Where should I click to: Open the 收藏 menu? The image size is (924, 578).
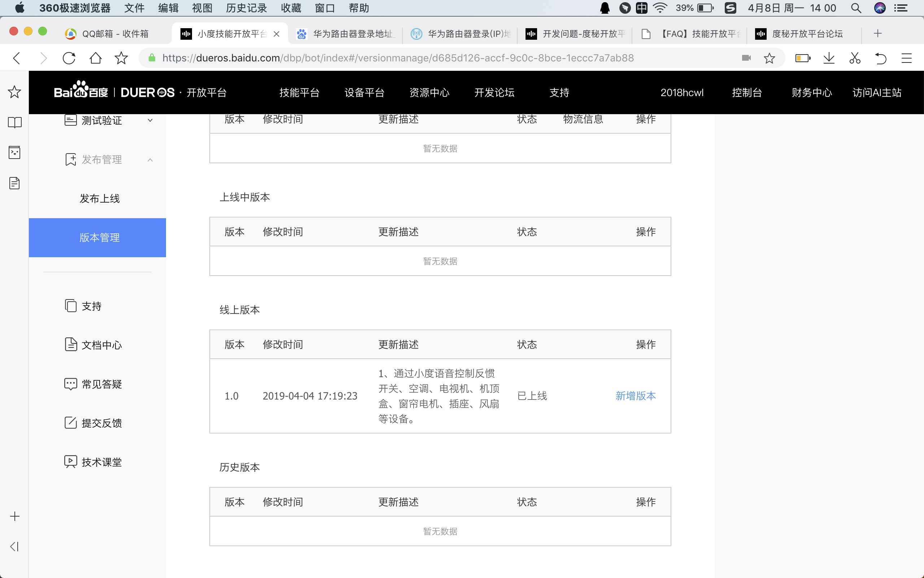291,8
